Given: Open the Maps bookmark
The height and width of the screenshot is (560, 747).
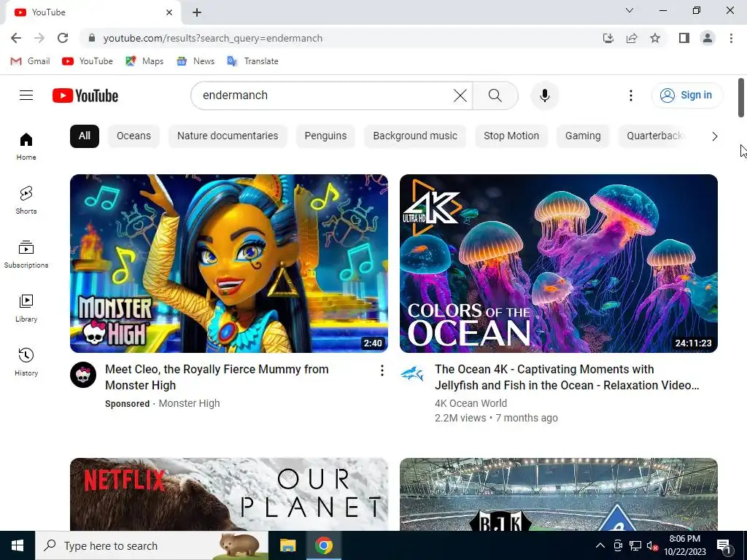Looking at the screenshot, I should (x=144, y=61).
